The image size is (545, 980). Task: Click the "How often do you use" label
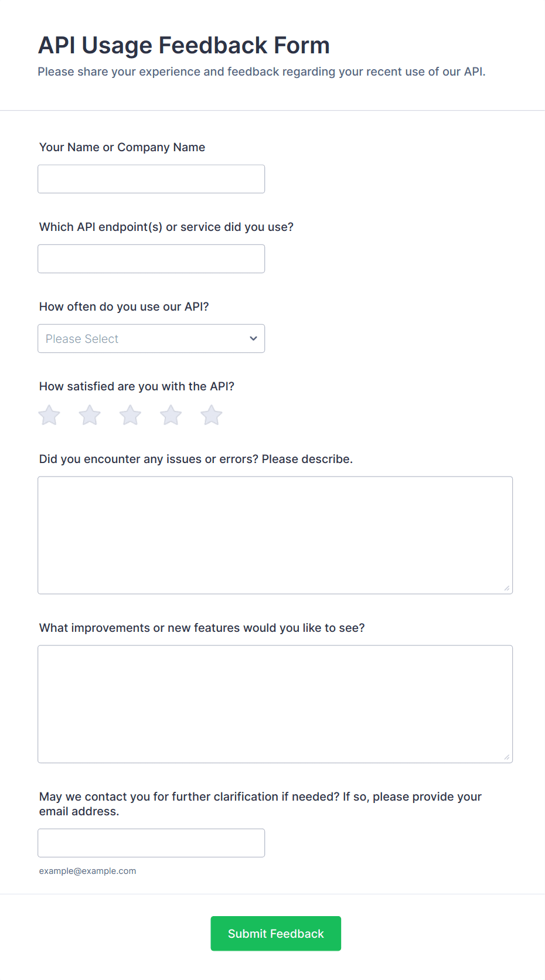[124, 307]
